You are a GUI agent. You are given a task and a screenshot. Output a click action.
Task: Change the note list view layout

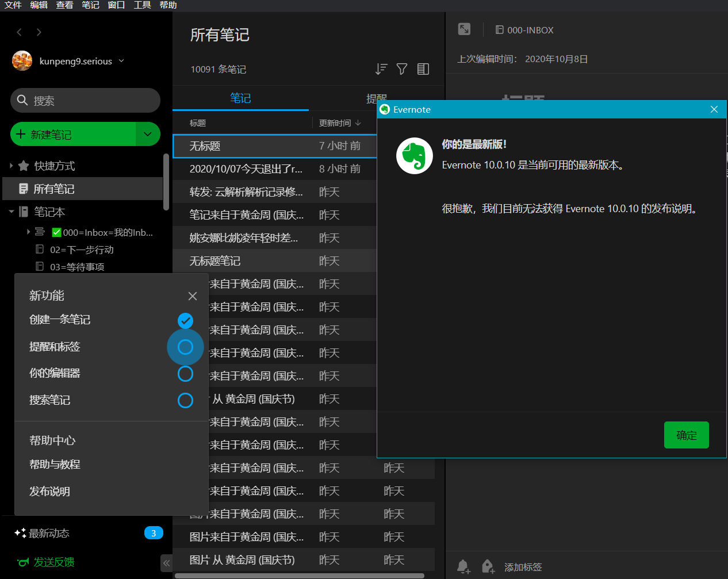click(423, 69)
